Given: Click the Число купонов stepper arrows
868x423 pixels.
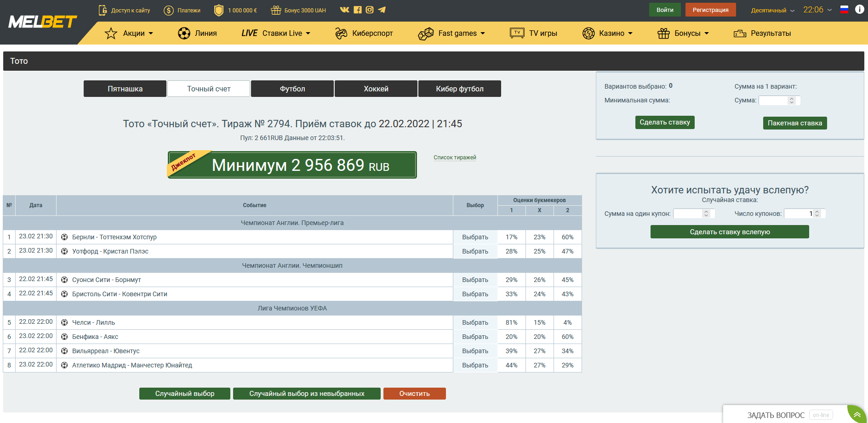Looking at the screenshot, I should point(817,214).
